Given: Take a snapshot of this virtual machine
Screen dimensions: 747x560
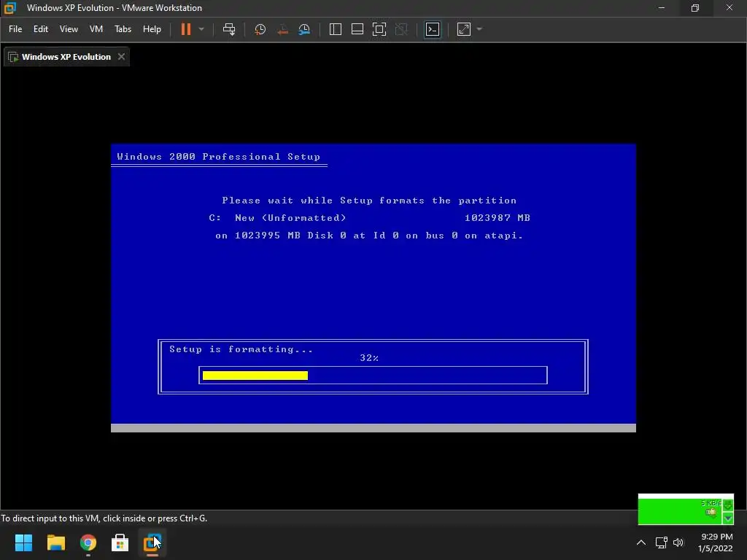Looking at the screenshot, I should [x=260, y=29].
